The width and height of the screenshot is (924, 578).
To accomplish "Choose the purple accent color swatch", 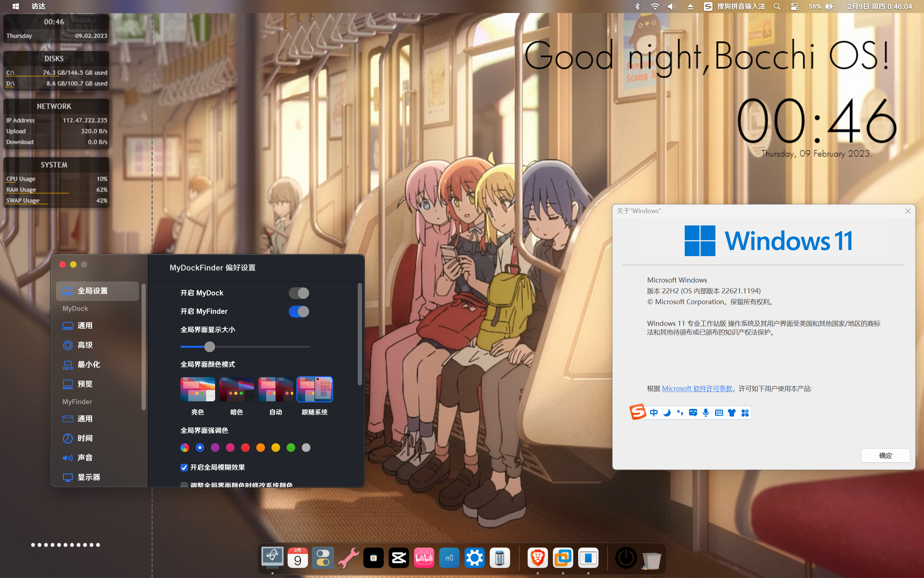I will click(x=215, y=448).
